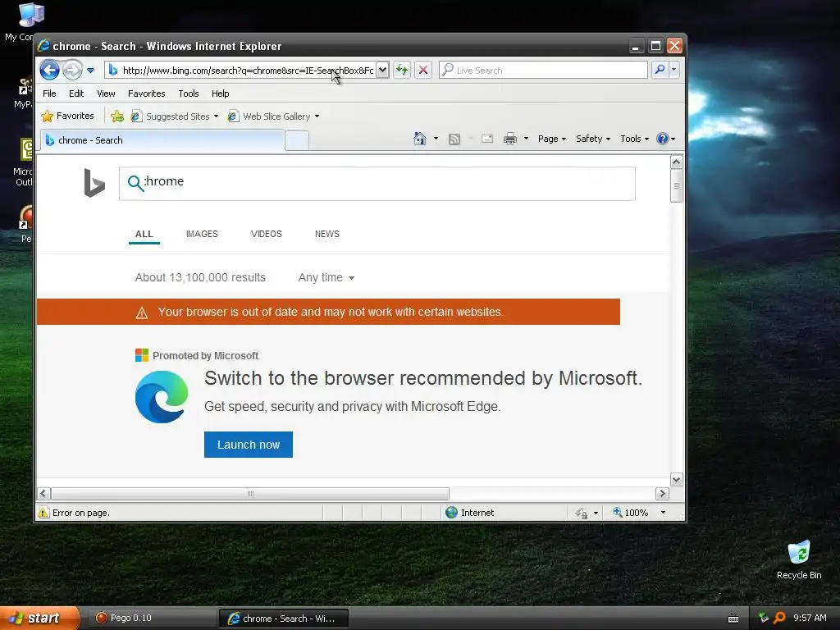
Task: Switch to NEWS results tab
Action: coord(327,234)
